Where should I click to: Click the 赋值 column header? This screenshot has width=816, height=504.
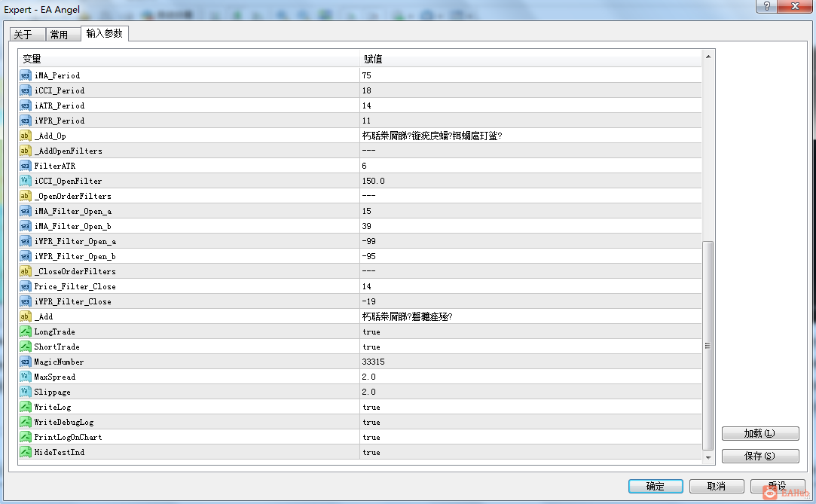pos(531,59)
